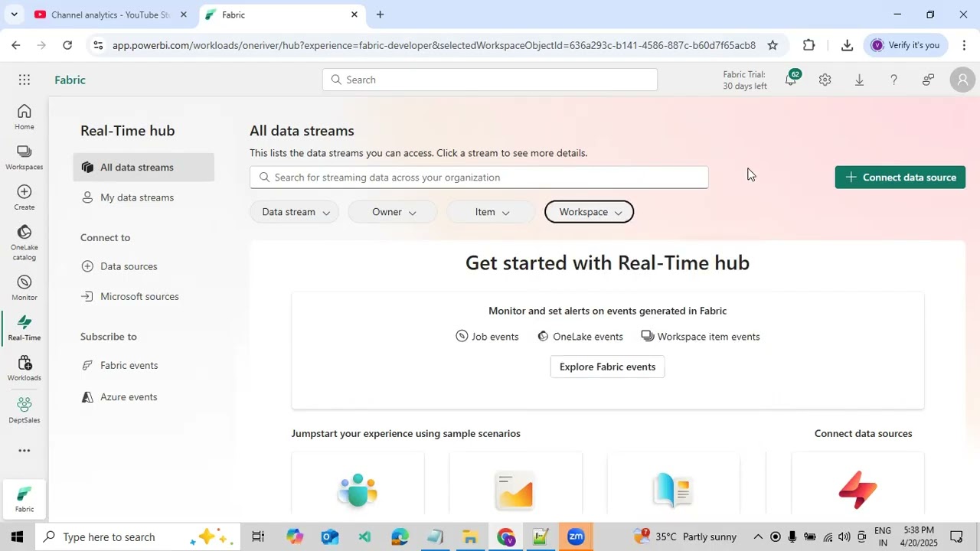The image size is (980, 551).
Task: Open the red lightning connect data source card
Action: [857, 483]
